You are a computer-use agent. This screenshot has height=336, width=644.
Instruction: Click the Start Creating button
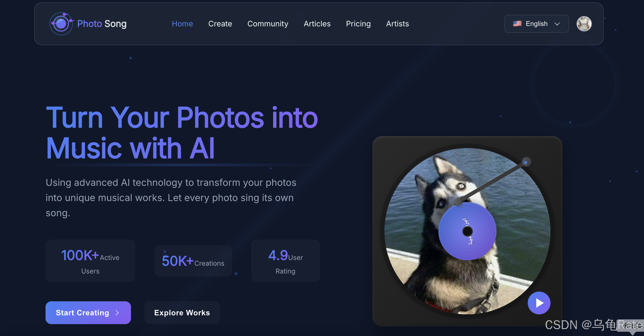click(x=88, y=313)
